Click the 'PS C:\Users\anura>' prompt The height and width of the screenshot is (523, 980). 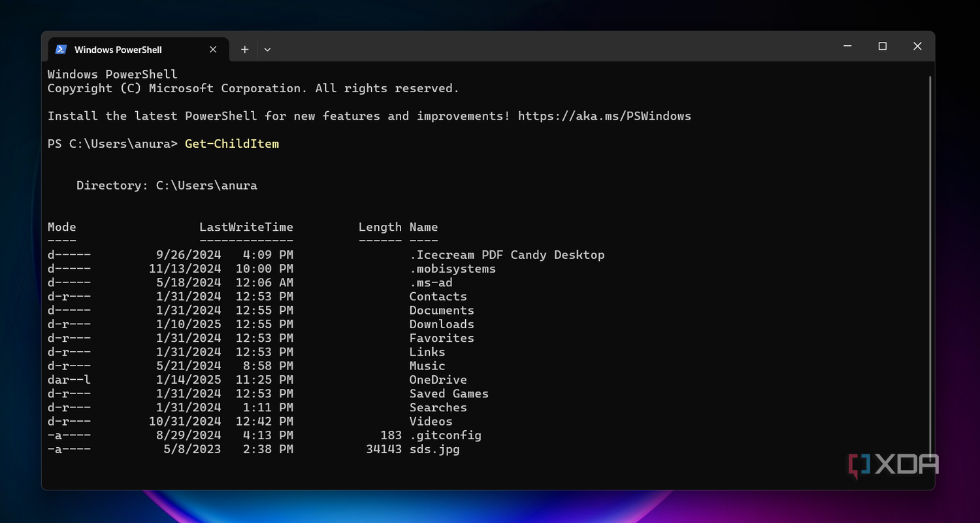pyautogui.click(x=112, y=144)
